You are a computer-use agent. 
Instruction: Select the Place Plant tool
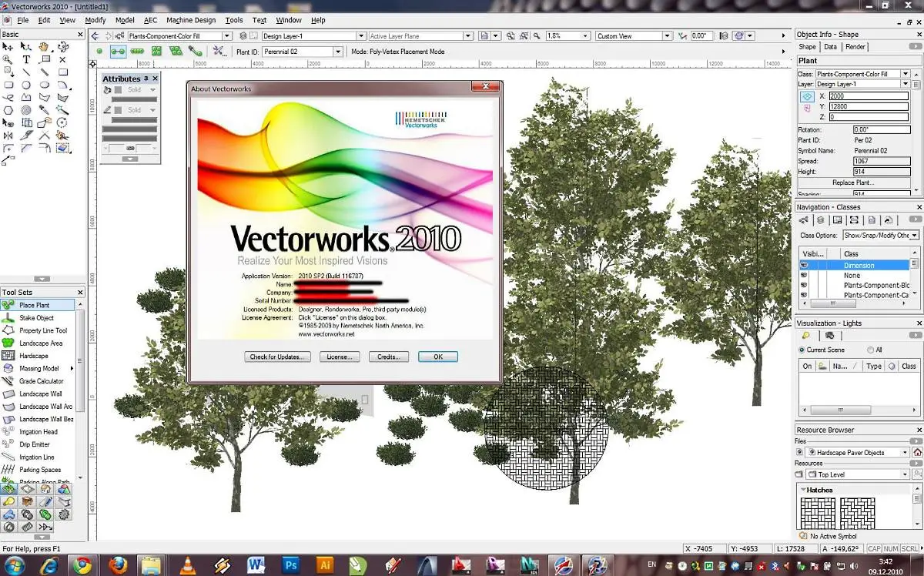pos(38,305)
